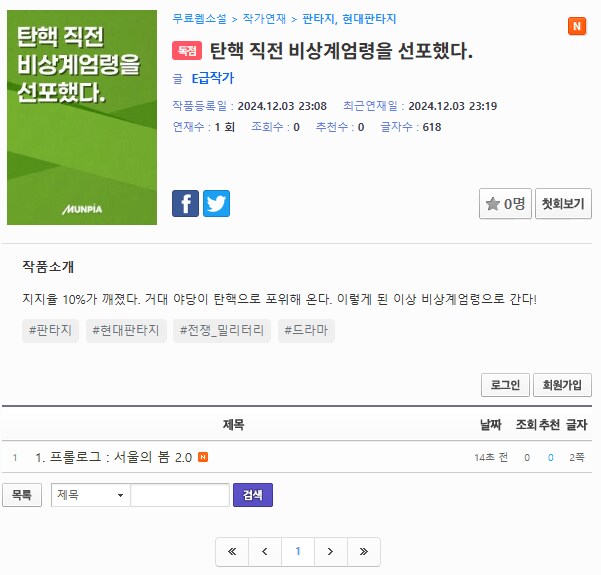Image resolution: width=601 pixels, height=575 pixels.
Task: Click the green novel cover thumbnail
Action: [x=82, y=117]
